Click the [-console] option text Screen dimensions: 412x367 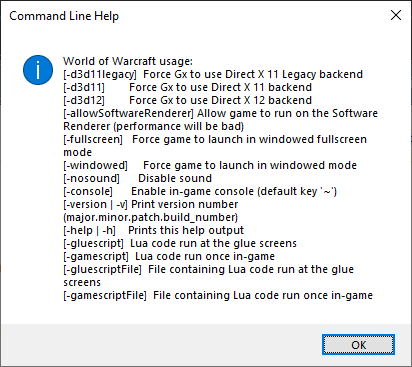88,191
